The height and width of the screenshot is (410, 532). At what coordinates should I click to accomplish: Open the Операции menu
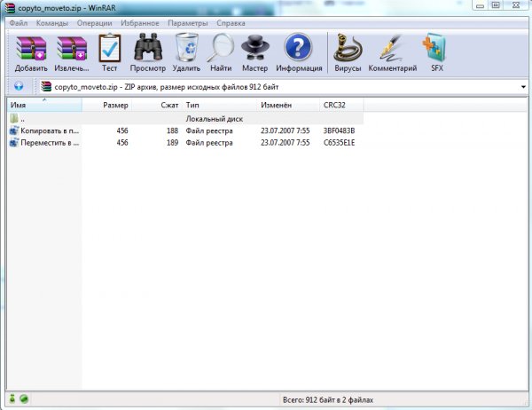pos(94,23)
